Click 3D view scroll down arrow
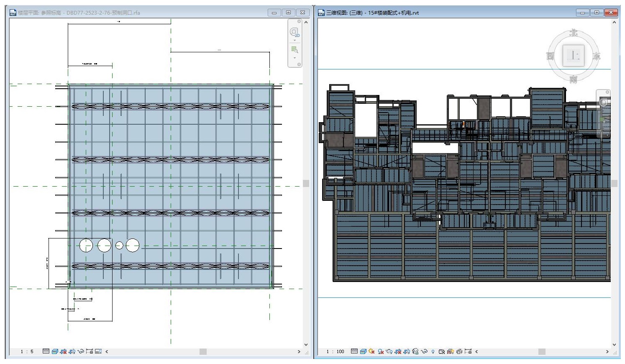Viewport: 625px width, 364px height. point(614,345)
